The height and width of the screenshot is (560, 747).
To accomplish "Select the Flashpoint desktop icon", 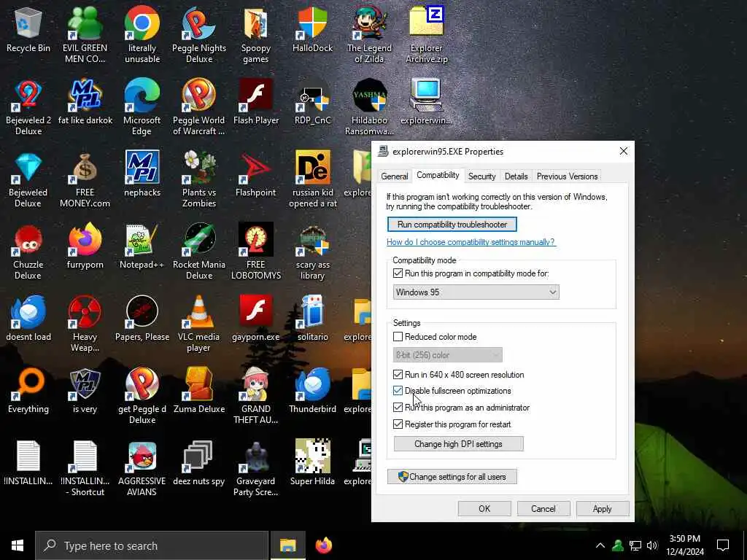I will click(x=256, y=174).
